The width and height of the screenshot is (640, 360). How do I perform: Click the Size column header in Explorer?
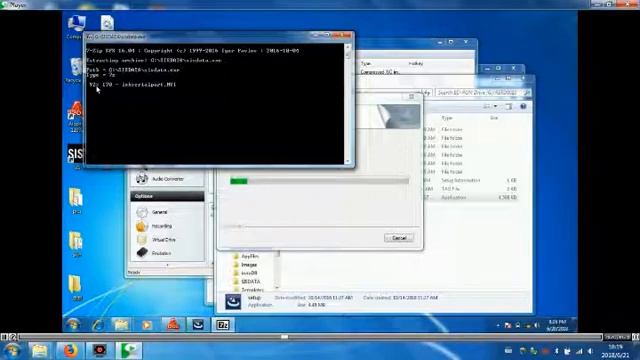click(494, 118)
